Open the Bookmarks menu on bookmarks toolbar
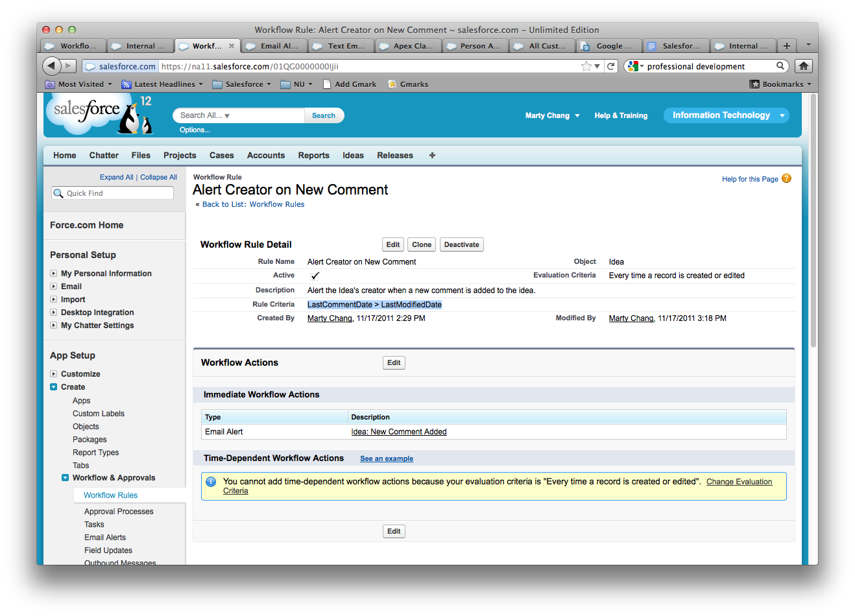 point(780,84)
